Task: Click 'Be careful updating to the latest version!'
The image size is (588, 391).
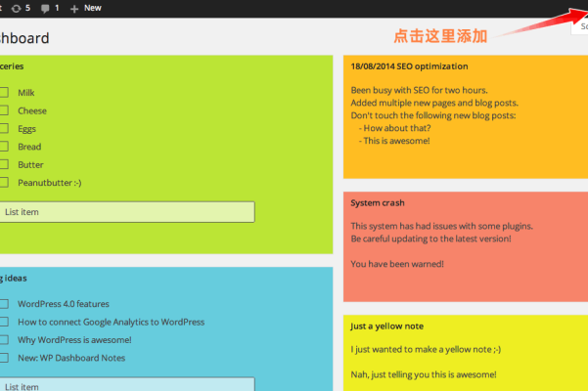Action: tap(430, 239)
